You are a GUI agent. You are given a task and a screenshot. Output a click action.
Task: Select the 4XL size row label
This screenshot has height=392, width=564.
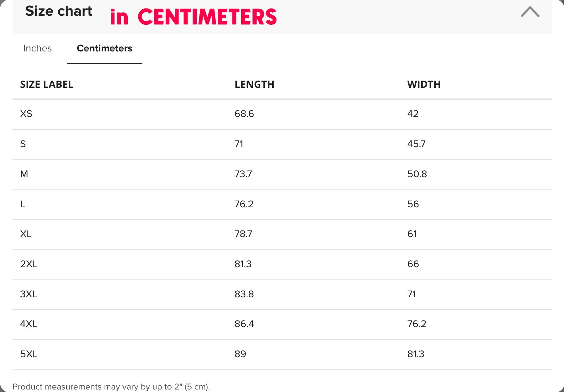click(29, 324)
